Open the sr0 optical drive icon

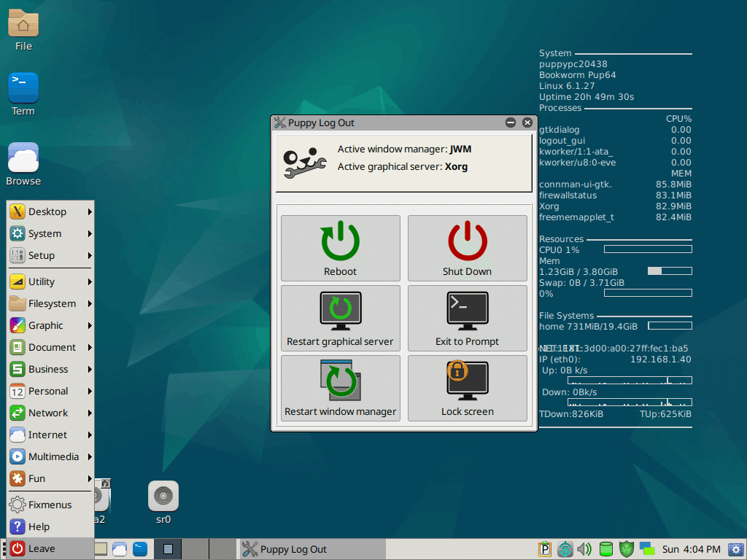coord(163,502)
